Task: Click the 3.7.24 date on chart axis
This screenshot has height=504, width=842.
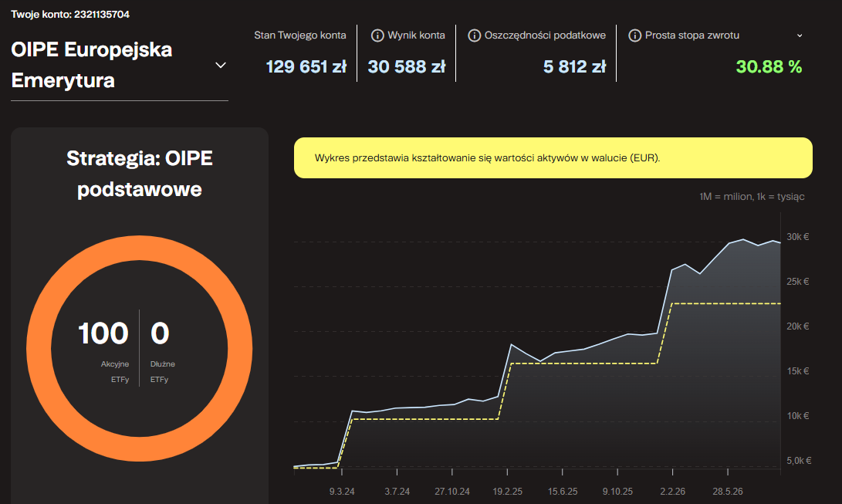Action: coord(397,491)
